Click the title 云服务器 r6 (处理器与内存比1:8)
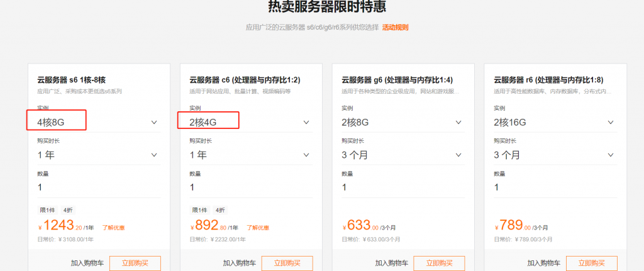The height and width of the screenshot is (271, 644). pyautogui.click(x=549, y=80)
